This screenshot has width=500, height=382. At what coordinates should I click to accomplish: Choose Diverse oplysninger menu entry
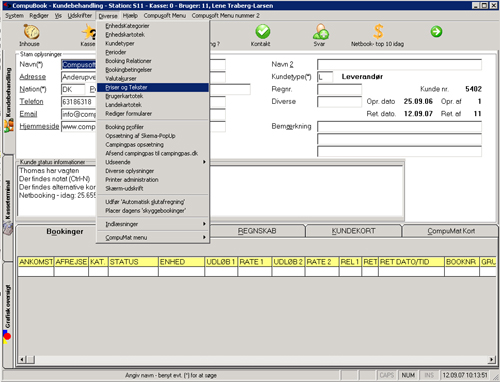pos(153,171)
